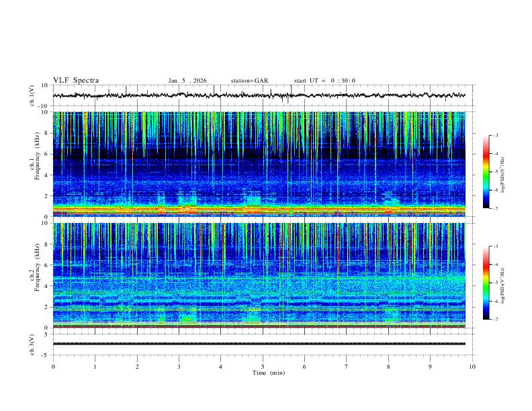Click tick label "2" on the Time axis
This screenshot has width=532, height=411.
[x=137, y=367]
